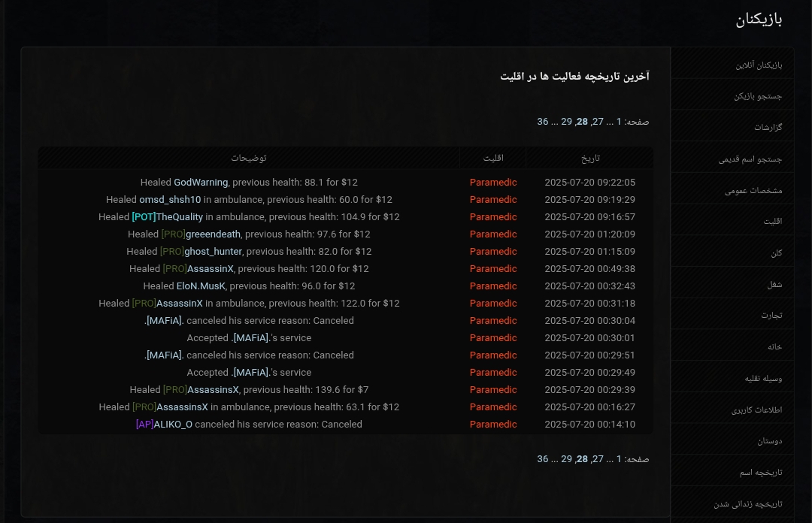The image size is (812, 523).
Task: Select page 28 in top pagination
Action: click(x=582, y=122)
